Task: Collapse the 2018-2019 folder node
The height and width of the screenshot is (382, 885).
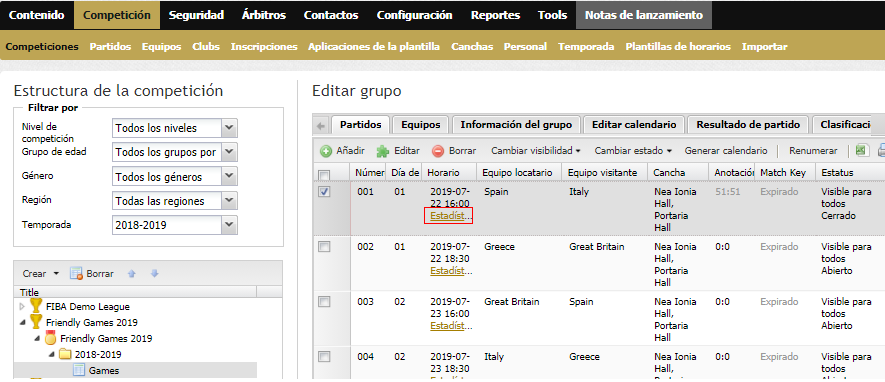Action: (x=51, y=355)
